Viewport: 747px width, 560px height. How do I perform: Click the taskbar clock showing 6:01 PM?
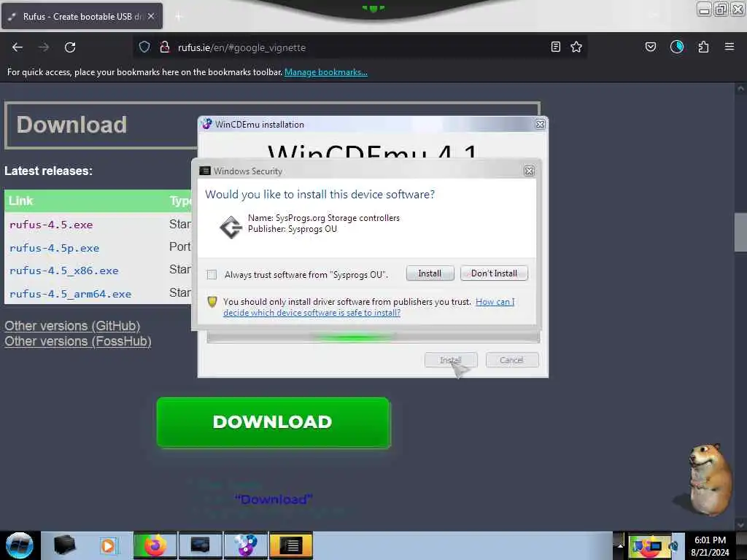pos(710,545)
